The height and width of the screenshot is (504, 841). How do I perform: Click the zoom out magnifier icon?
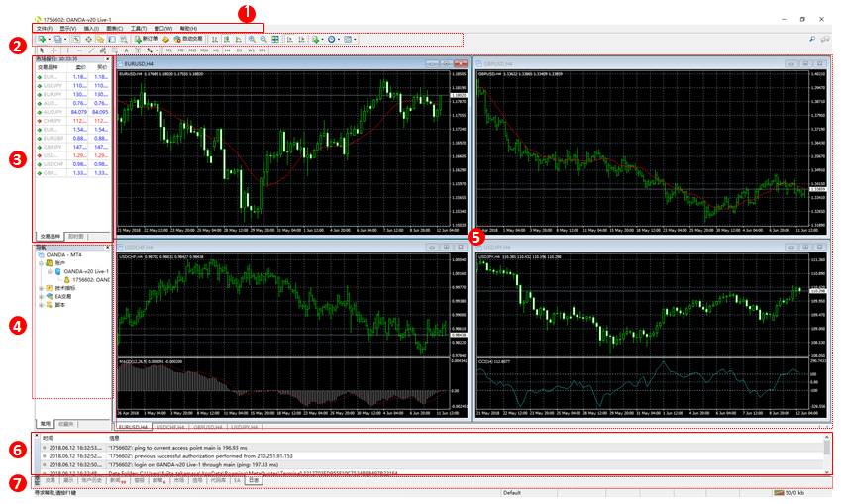tap(263, 39)
